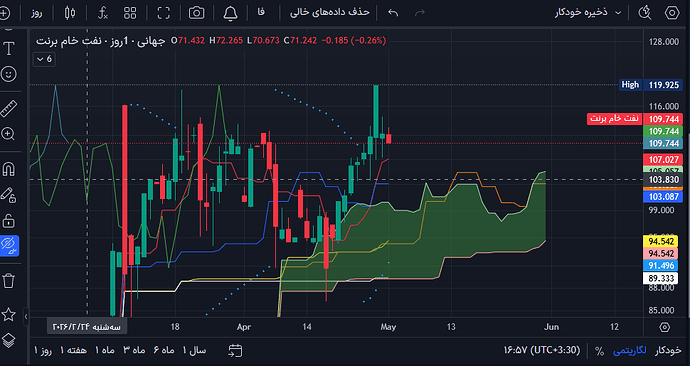The width and height of the screenshot is (690, 366).
Task: Select the «۱ ماه» date range
Action: coord(105,350)
